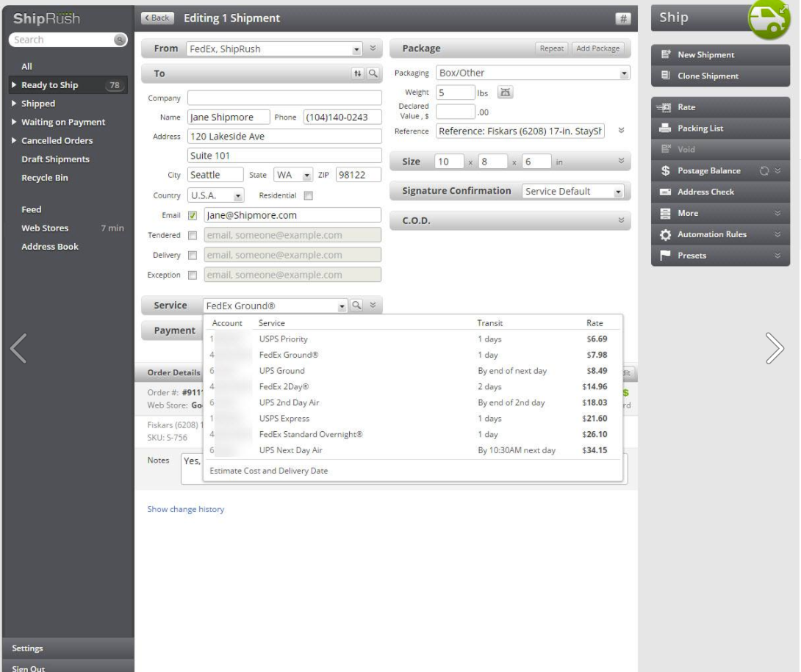Click the scale icon next to weight
This screenshot has width=801, height=672.
point(505,93)
